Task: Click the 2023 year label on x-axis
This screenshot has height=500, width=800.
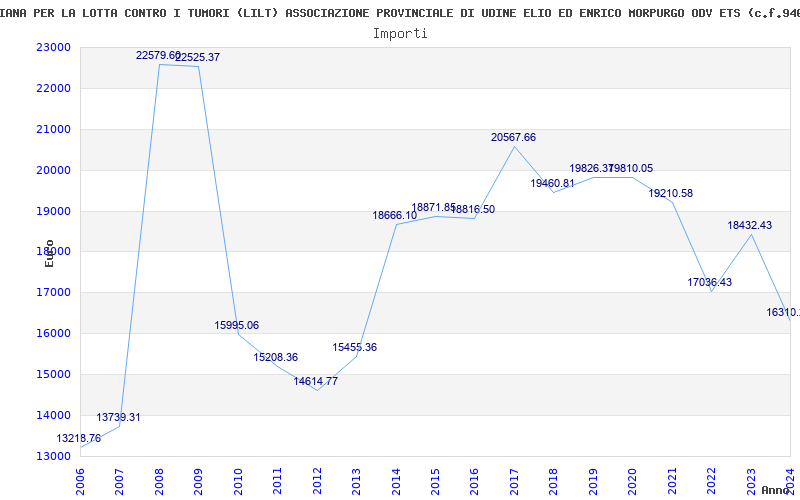Action: point(751,482)
